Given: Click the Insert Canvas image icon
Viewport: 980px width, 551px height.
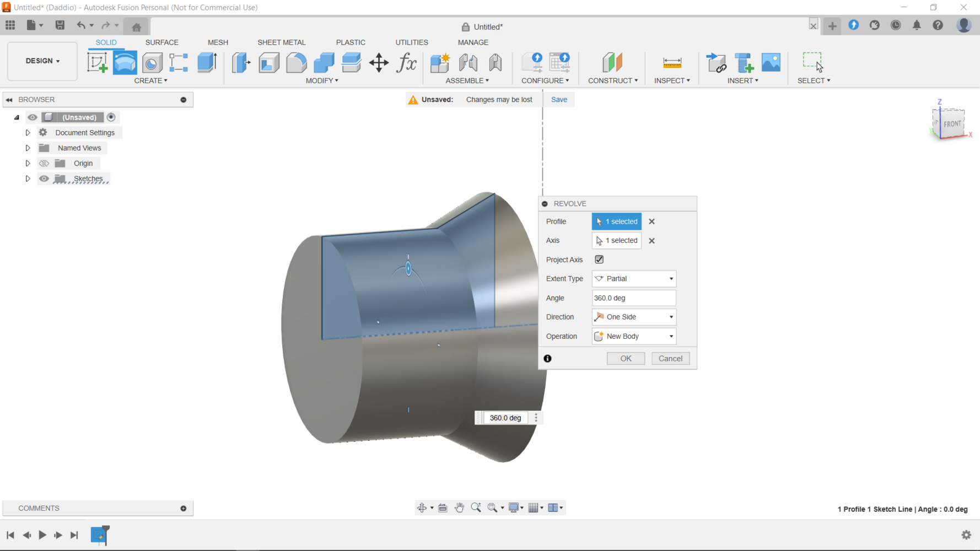Looking at the screenshot, I should tap(771, 62).
